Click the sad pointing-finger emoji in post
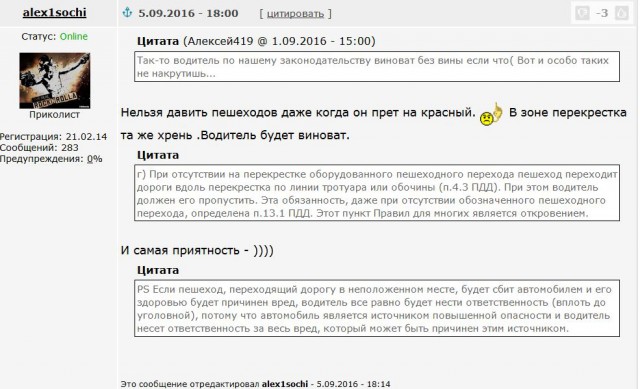This screenshot has width=640, height=389. point(491,114)
